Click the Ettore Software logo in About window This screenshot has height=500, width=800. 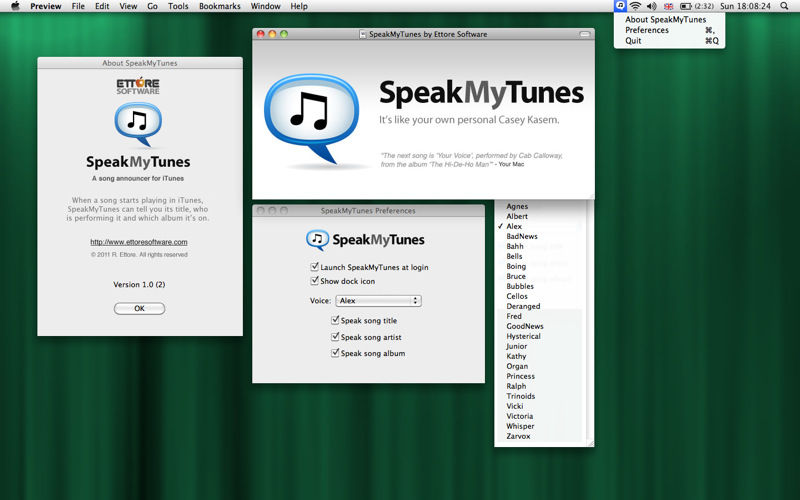tap(138, 85)
